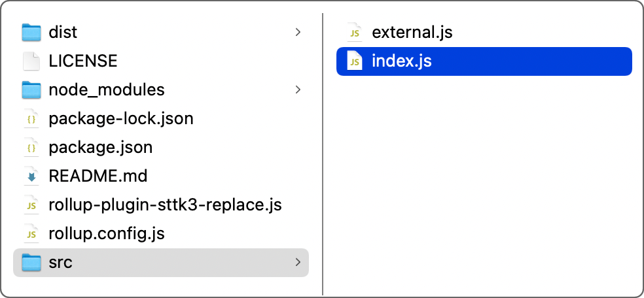The width and height of the screenshot is (644, 298).
Task: Expand the dist folder chevron
Action: click(x=298, y=32)
